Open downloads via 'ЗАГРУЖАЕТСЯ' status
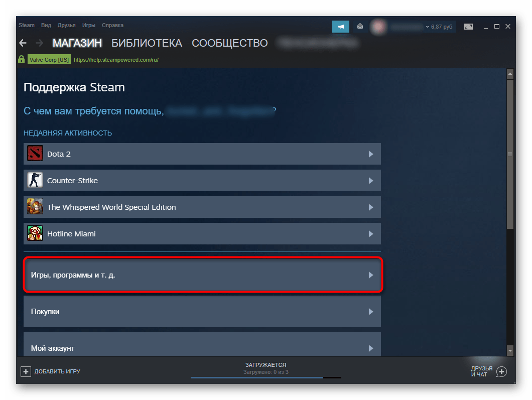Image resolution: width=532 pixels, height=400 pixels. 265,365
